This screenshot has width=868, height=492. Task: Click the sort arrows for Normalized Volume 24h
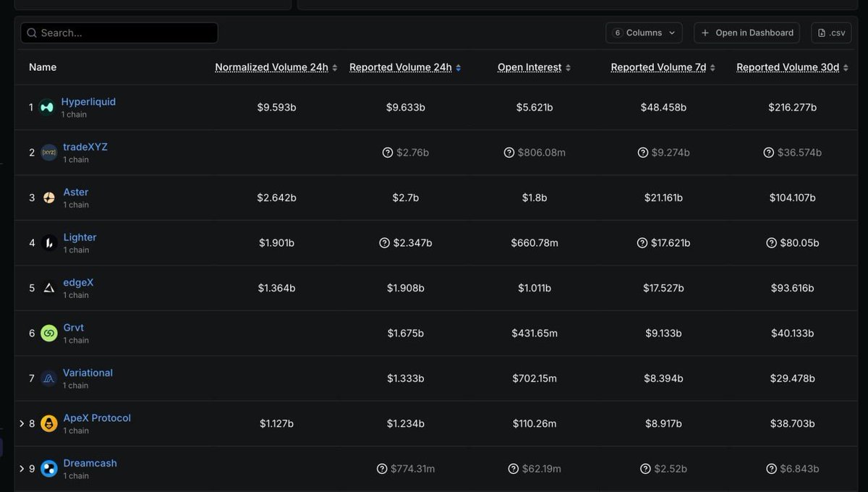pyautogui.click(x=335, y=68)
